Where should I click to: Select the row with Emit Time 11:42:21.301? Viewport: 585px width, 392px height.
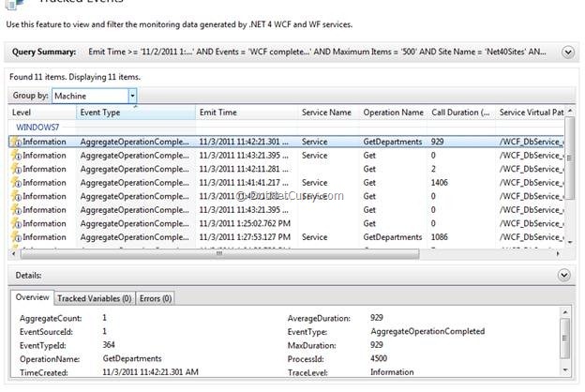(286, 142)
